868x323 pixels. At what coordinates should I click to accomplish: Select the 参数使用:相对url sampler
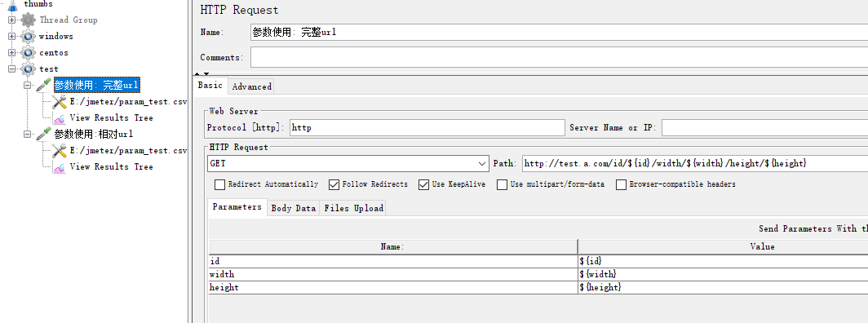[94, 135]
